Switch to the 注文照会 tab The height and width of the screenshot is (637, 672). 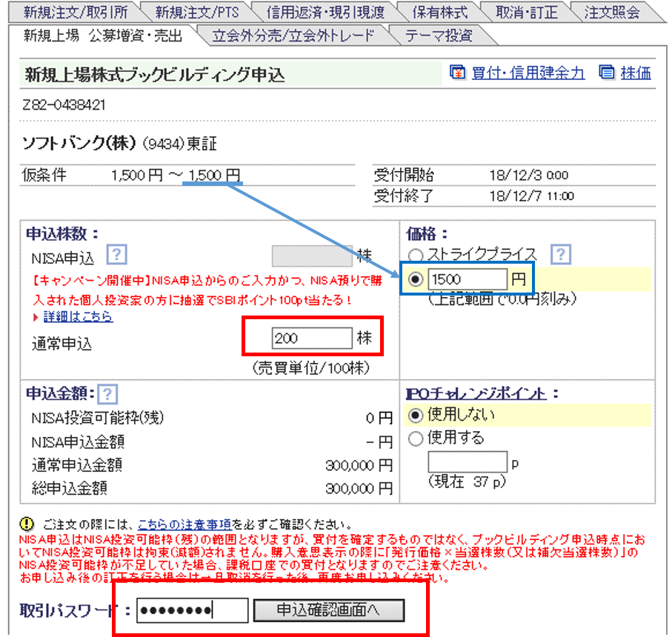pyautogui.click(x=612, y=12)
